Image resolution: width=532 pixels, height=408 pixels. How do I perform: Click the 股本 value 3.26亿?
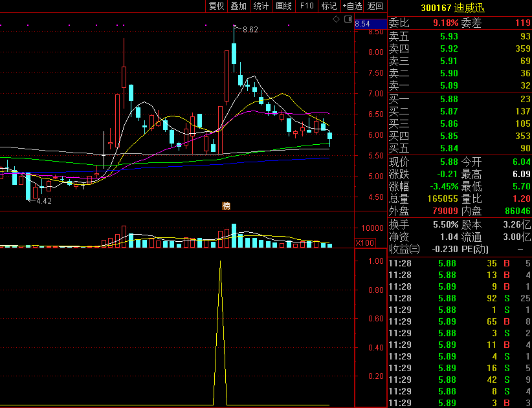pos(516,224)
